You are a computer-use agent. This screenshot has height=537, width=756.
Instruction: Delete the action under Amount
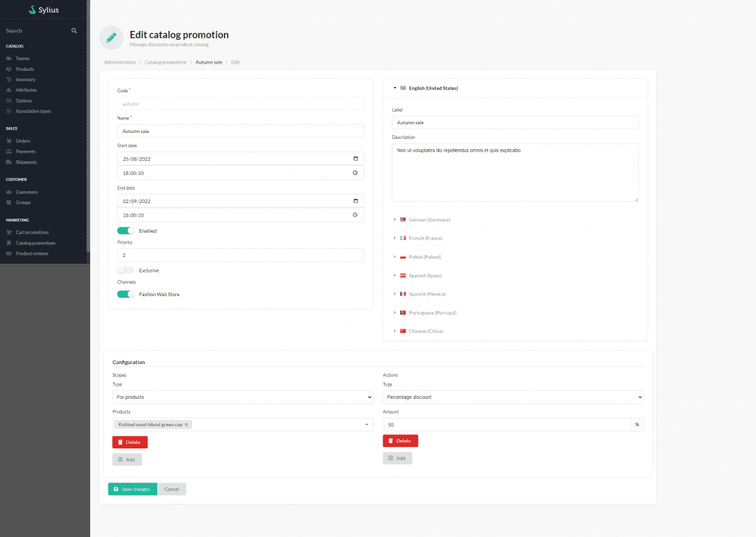(400, 441)
